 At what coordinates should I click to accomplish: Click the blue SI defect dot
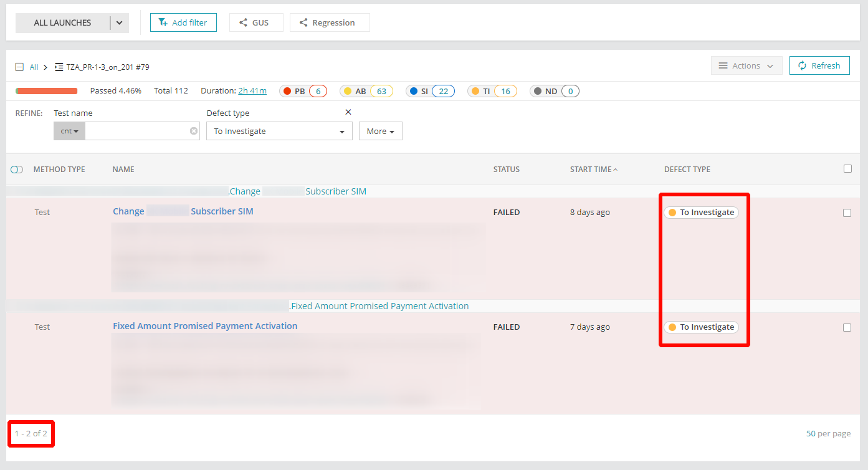pyautogui.click(x=414, y=91)
